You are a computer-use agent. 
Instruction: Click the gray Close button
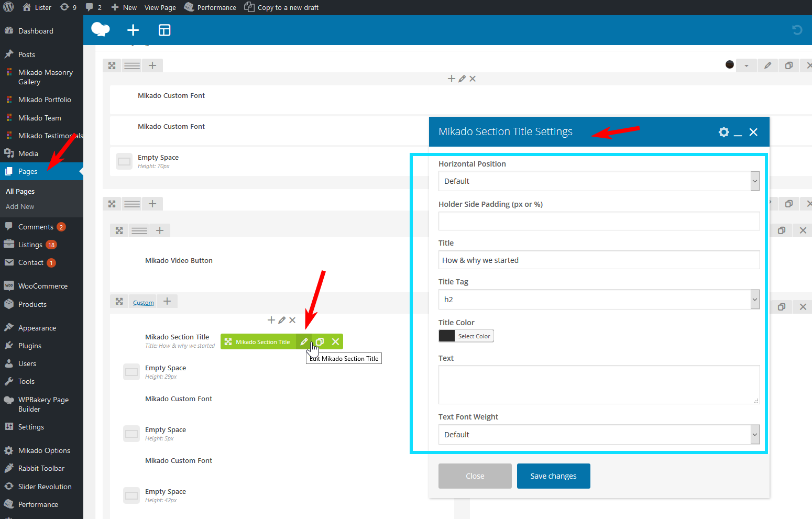(475, 476)
